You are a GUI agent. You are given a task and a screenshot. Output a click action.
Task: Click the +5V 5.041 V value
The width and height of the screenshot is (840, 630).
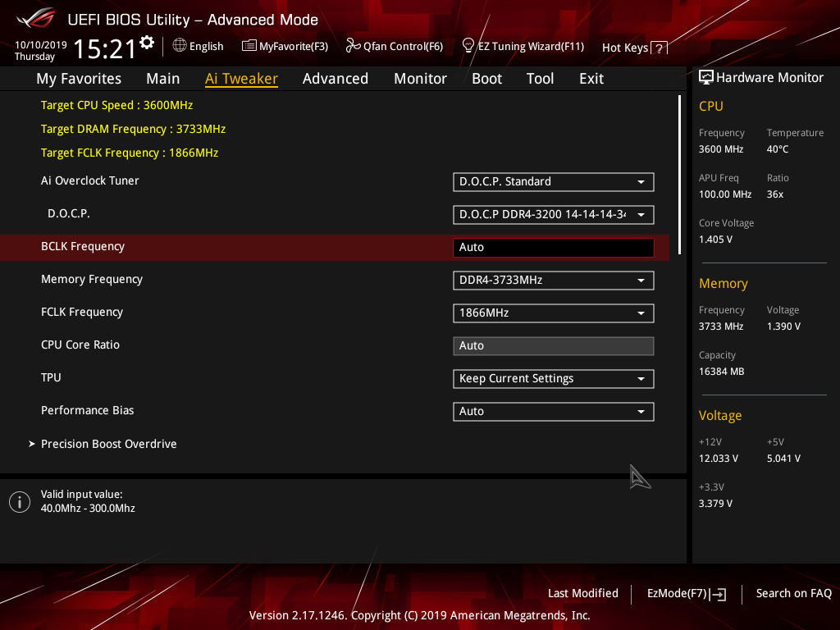[783, 459]
